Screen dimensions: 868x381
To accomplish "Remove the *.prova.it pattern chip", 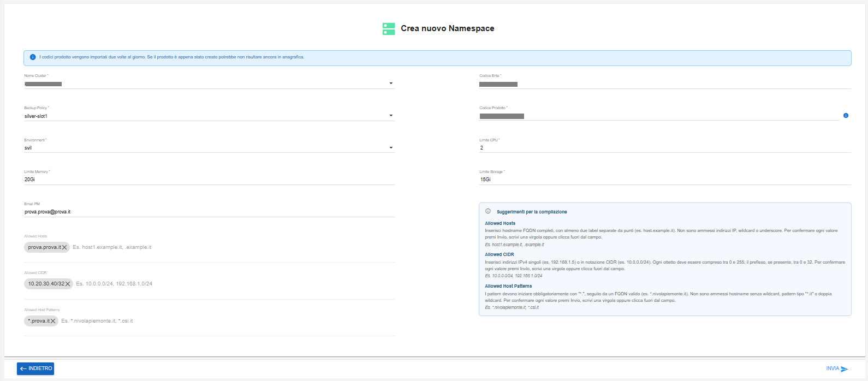I will [53, 321].
